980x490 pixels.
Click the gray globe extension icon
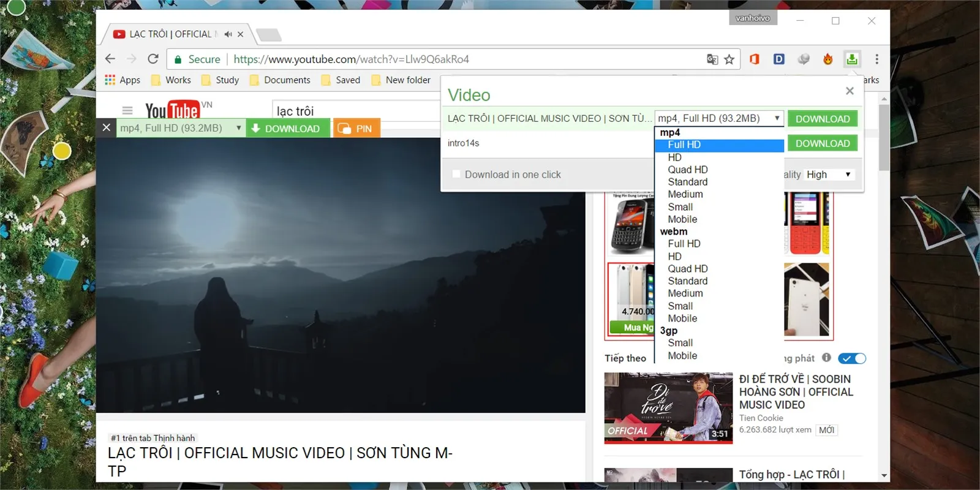pos(804,59)
